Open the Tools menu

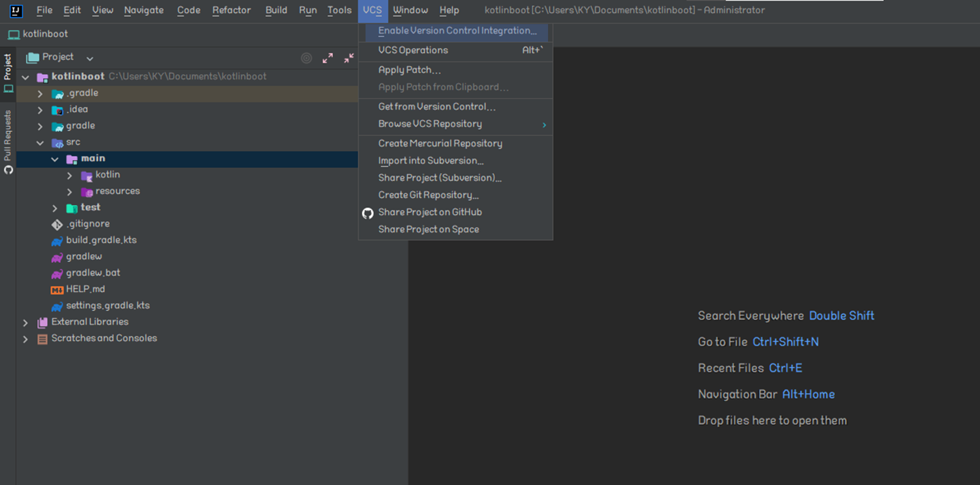pos(339,10)
